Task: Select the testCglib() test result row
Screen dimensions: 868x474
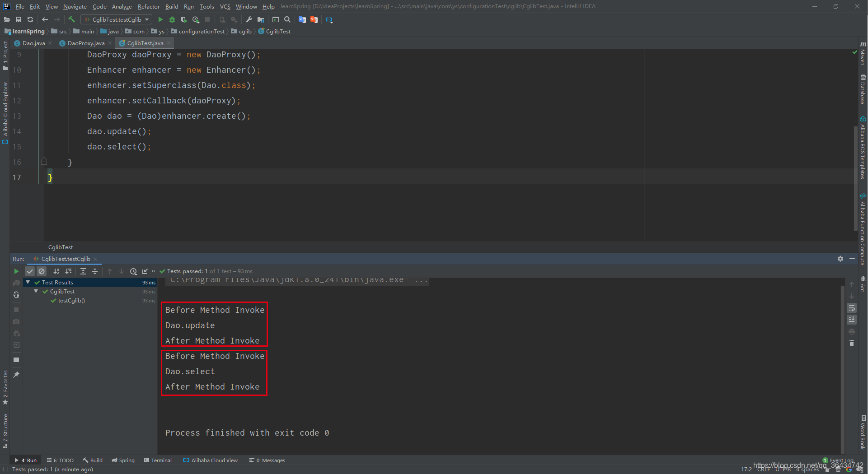Action: (x=89, y=301)
